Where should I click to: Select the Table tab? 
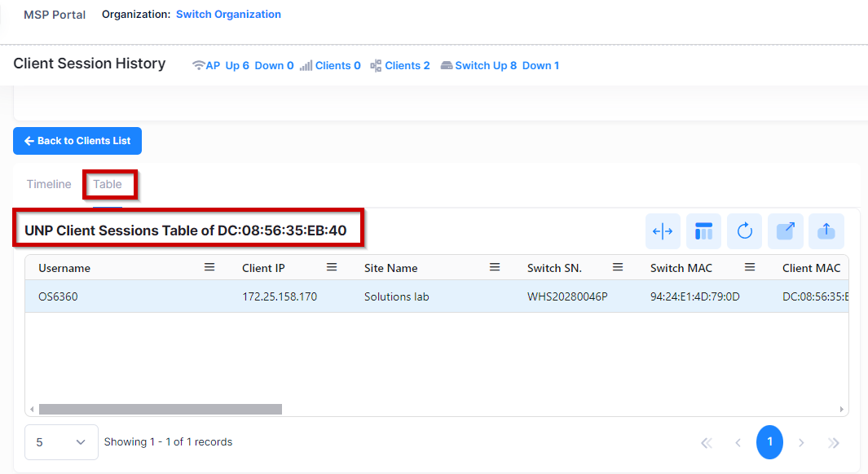[x=108, y=184]
